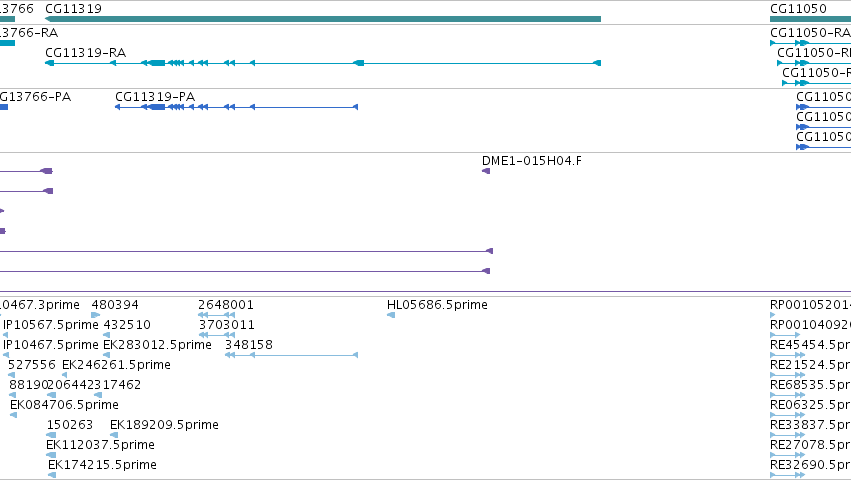The image size is (851, 480).
Task: Select the EK112037.5prime EST label
Action: (100, 445)
